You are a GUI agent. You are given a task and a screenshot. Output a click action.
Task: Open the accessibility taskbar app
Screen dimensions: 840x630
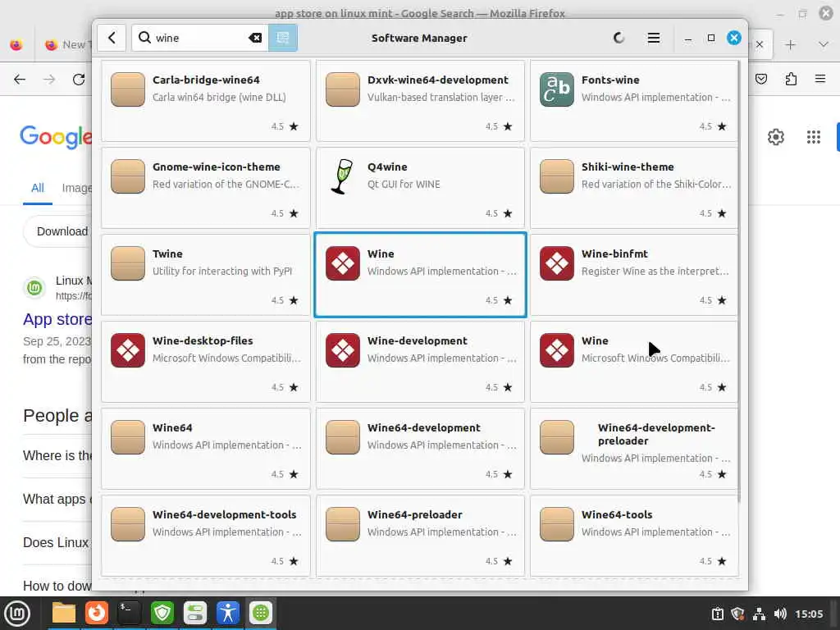click(228, 613)
